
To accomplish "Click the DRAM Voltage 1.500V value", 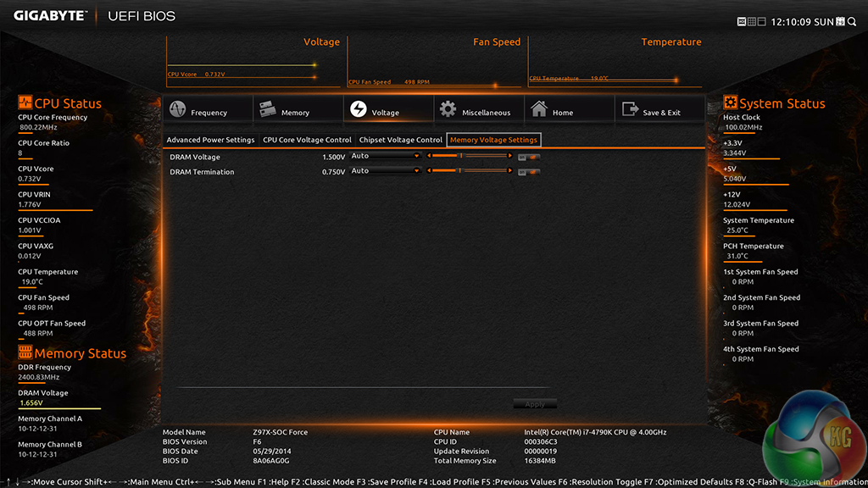I will pos(333,157).
